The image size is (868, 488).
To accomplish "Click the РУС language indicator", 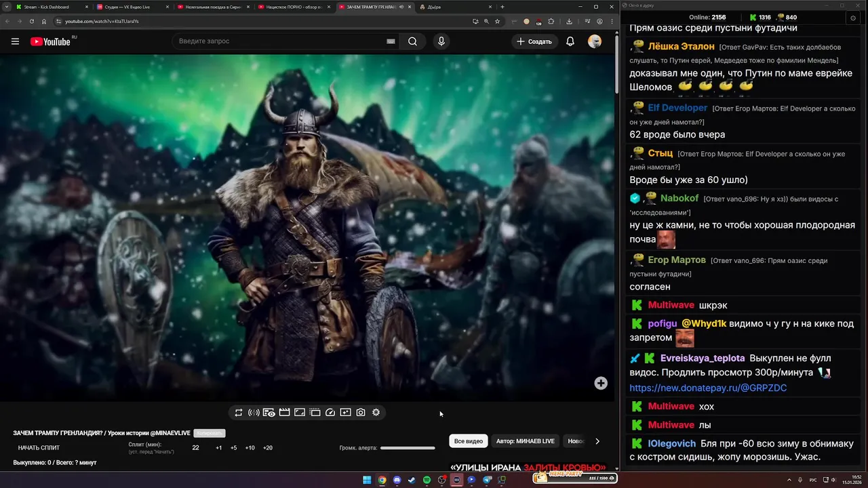I will pyautogui.click(x=812, y=480).
